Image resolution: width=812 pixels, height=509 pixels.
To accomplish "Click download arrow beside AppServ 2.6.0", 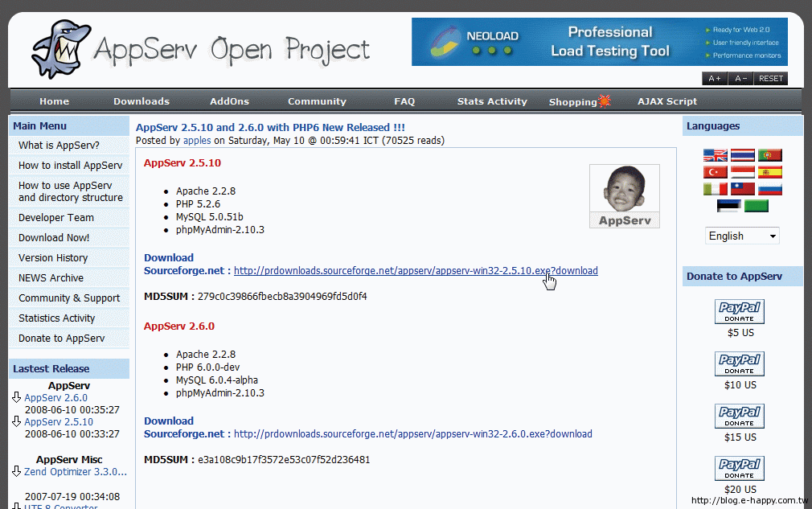I will [16, 398].
